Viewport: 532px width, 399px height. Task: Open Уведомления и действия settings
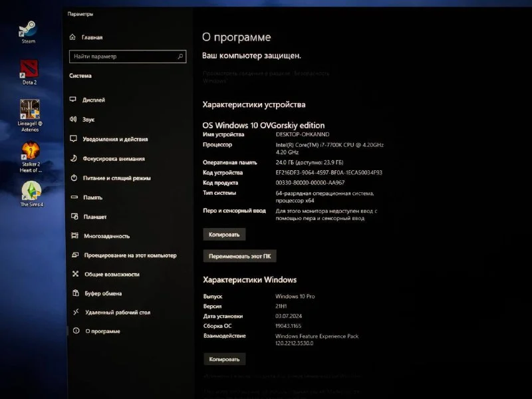(x=115, y=139)
